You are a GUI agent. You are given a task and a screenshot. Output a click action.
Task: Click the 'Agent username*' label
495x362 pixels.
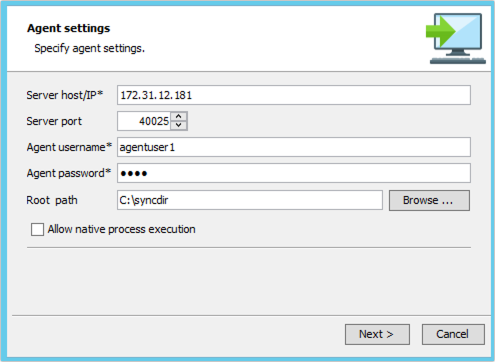pyautogui.click(x=69, y=147)
